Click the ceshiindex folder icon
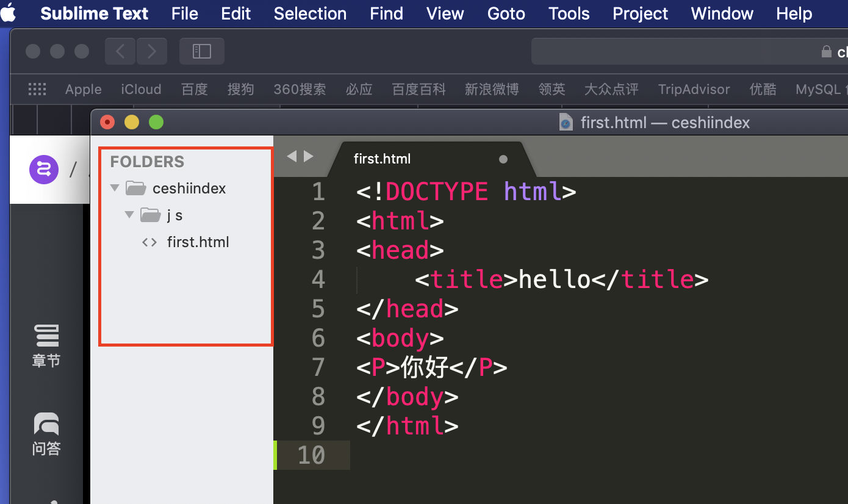The image size is (848, 504). coord(135,188)
